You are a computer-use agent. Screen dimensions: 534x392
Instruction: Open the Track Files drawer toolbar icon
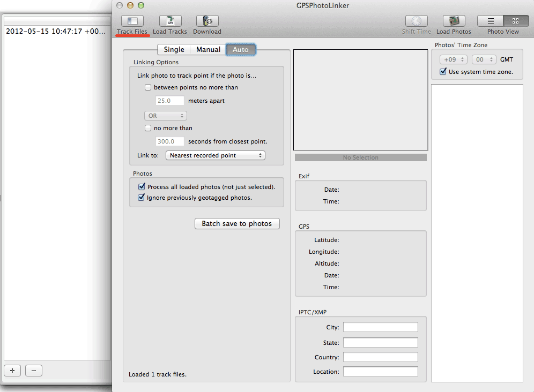point(132,21)
